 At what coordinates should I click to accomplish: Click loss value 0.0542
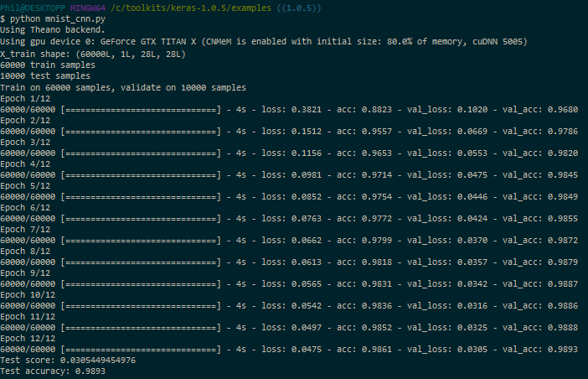click(307, 306)
